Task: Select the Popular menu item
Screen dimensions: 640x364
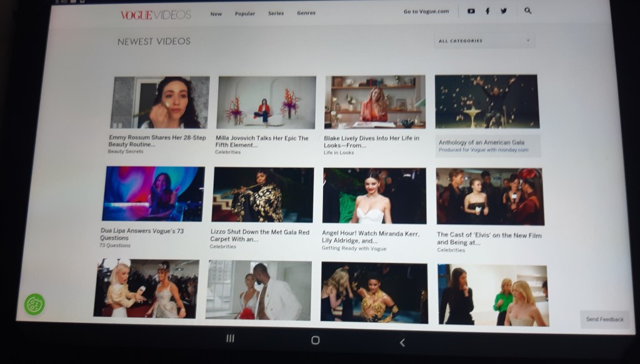Action: (245, 14)
